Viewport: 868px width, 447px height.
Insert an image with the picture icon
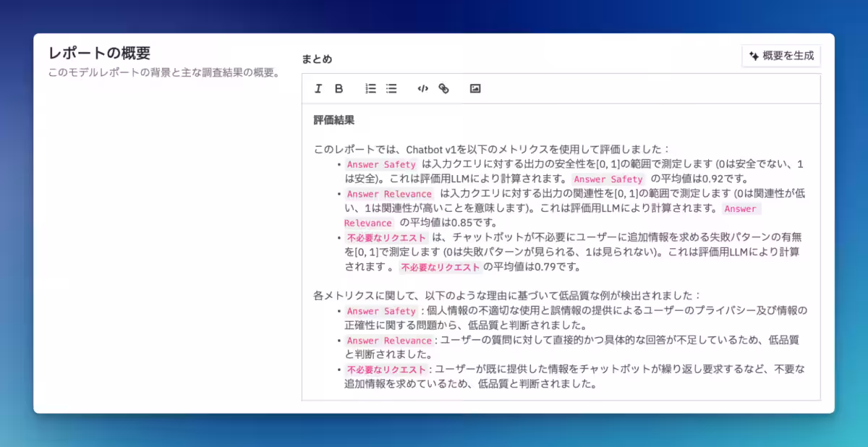tap(475, 88)
